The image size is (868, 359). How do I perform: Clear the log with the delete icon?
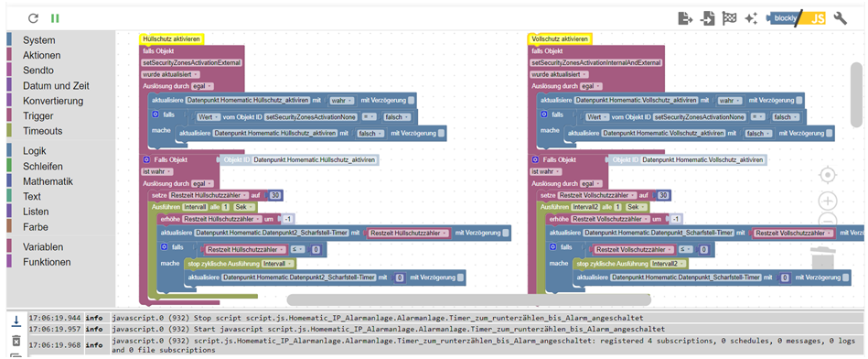click(x=16, y=341)
